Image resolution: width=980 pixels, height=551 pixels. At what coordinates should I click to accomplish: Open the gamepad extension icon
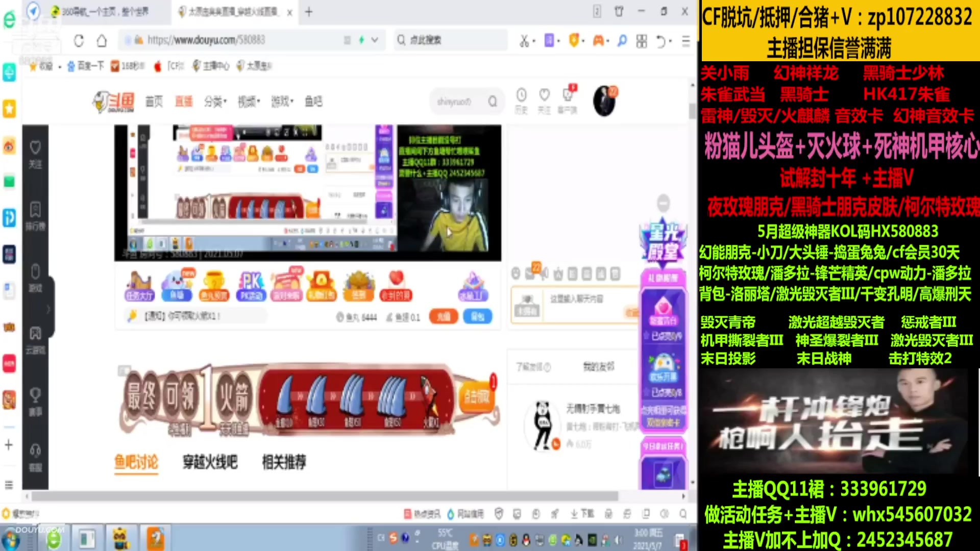click(598, 40)
